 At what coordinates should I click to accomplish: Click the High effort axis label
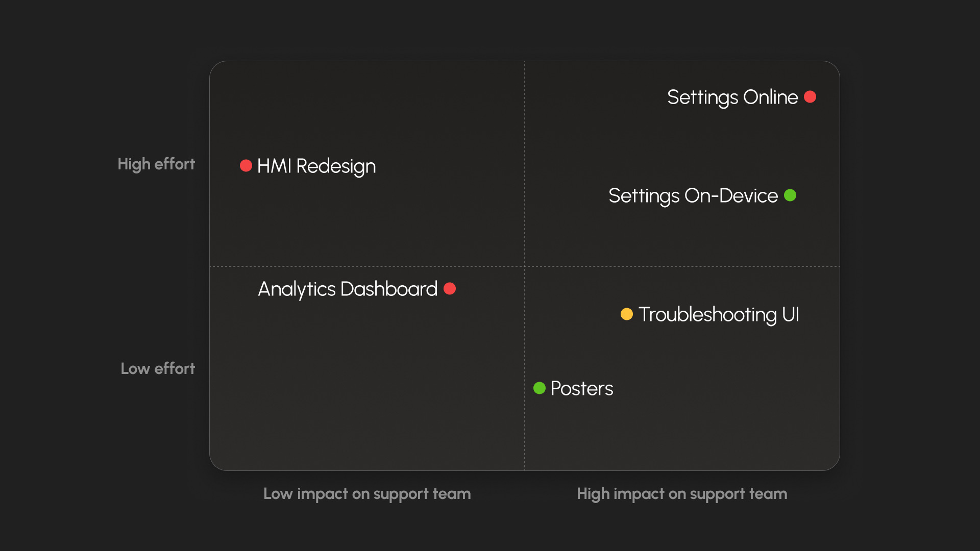coord(156,164)
